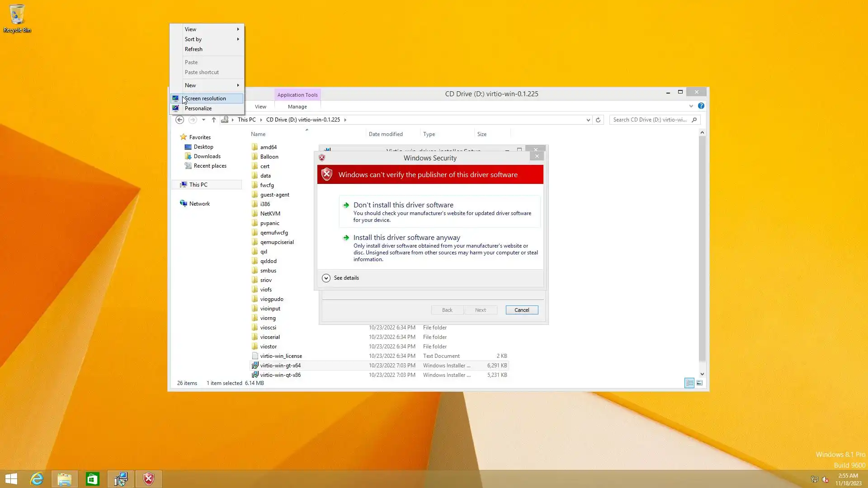Click the Internet Explorer taskbar icon
This screenshot has height=488, width=868.
click(x=37, y=479)
